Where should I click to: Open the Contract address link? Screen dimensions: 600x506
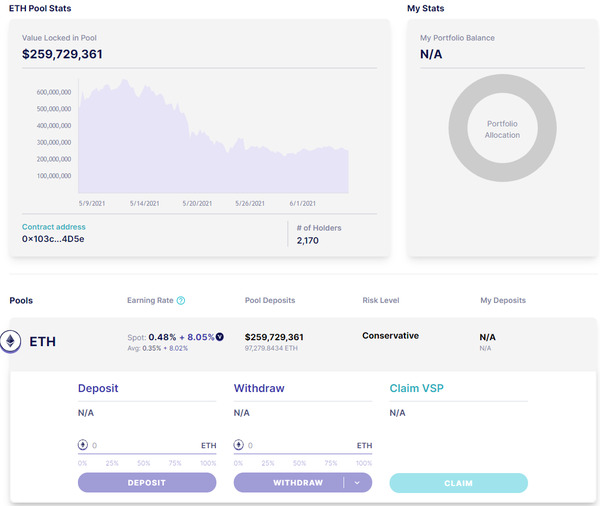54,227
